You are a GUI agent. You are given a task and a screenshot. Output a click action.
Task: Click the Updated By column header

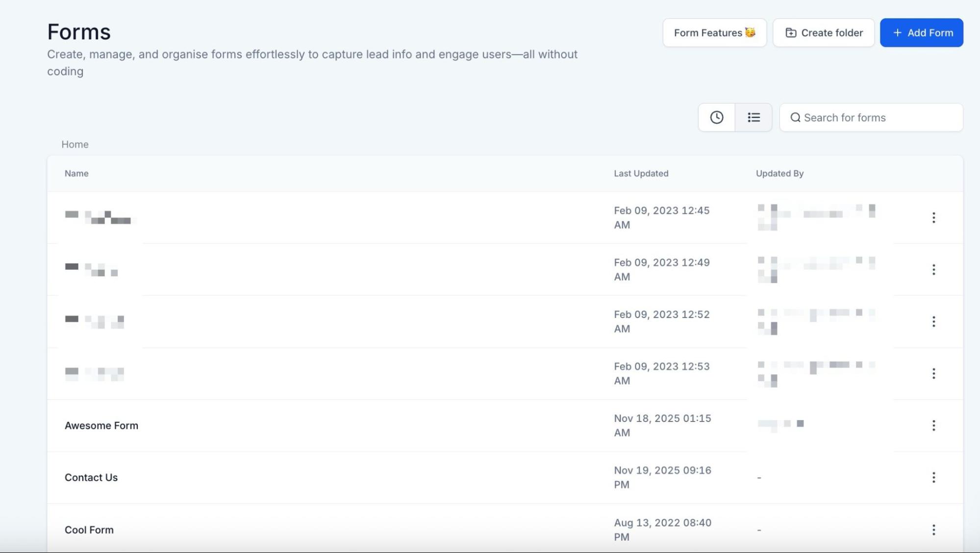pos(779,173)
